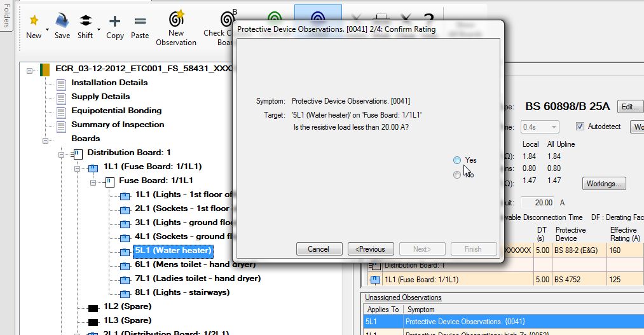The image size is (644, 335).
Task: Select 2L1 (Sockets - 1st floor) circuit
Action: (182, 208)
